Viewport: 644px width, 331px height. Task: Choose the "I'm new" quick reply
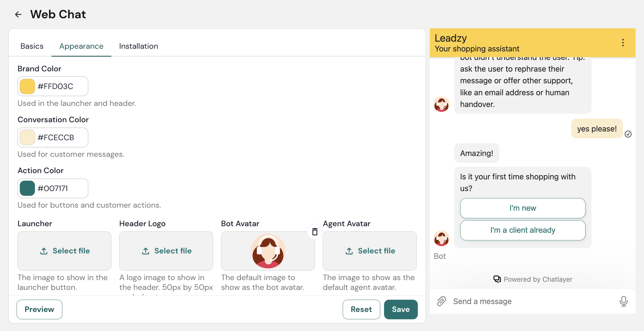(x=523, y=208)
